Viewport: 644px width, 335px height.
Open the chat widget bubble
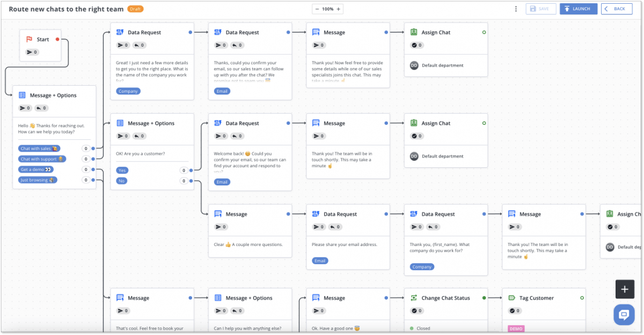624,315
